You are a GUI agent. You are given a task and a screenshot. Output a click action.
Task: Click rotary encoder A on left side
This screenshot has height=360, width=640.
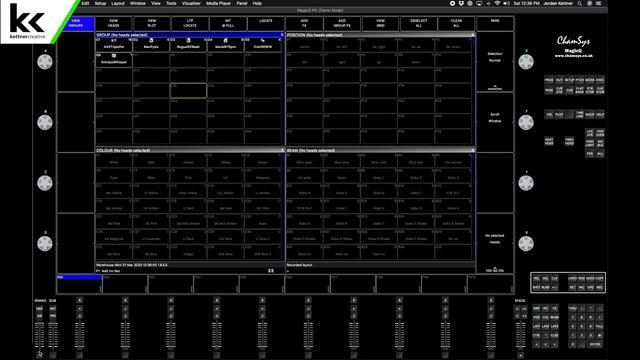pos(45,62)
